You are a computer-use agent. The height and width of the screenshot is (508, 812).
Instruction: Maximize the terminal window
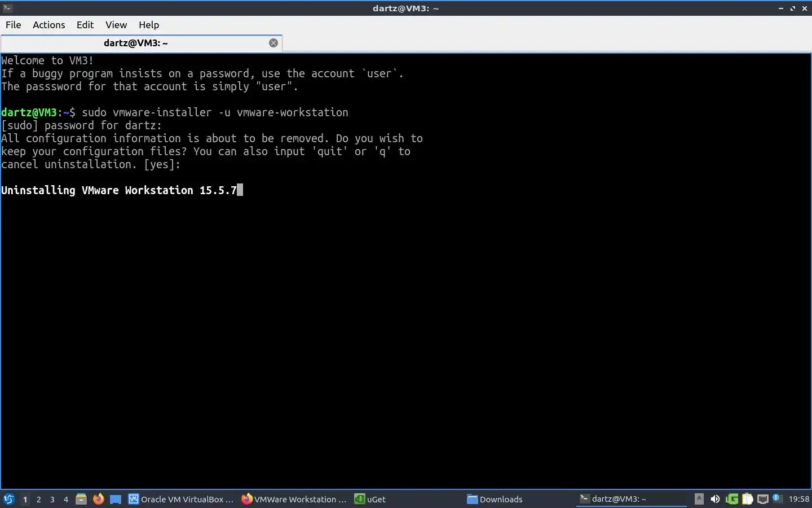pyautogui.click(x=793, y=8)
